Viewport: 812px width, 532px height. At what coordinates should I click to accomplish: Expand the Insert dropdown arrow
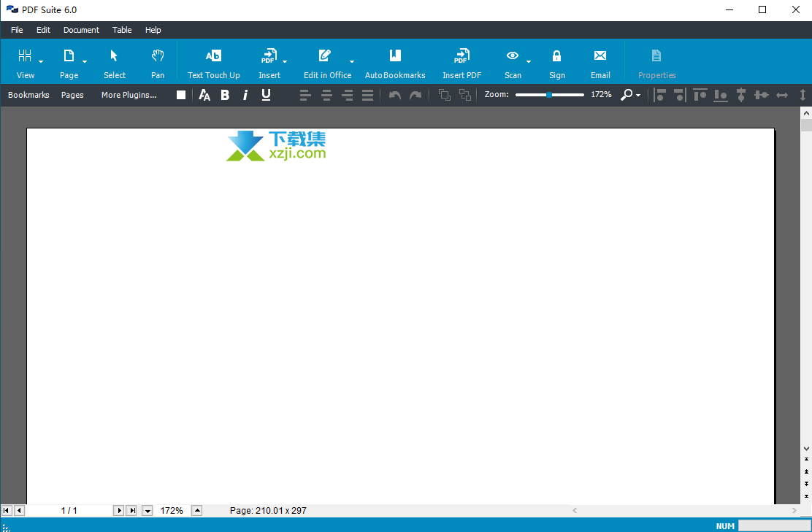[x=285, y=61]
